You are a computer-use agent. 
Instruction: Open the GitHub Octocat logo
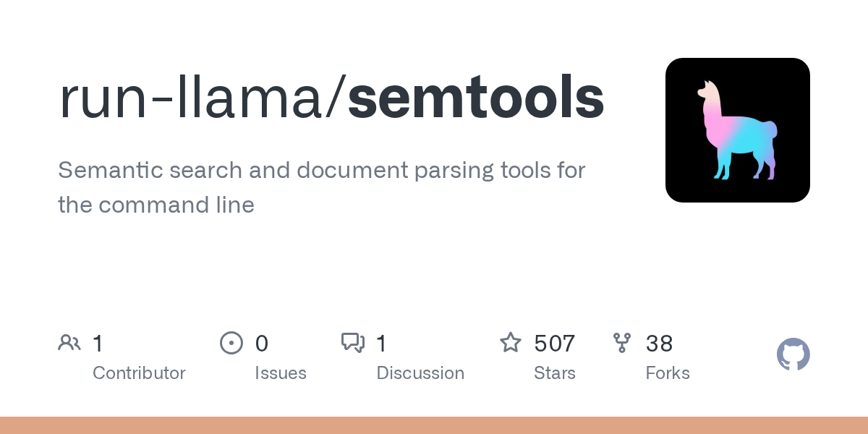[x=793, y=354]
